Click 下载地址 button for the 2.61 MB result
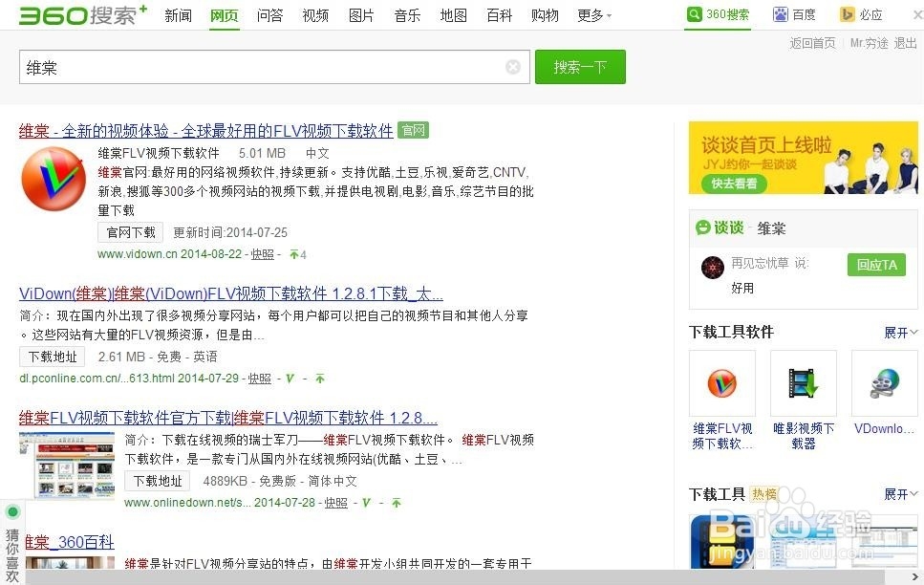This screenshot has height=585, width=924. point(53,357)
